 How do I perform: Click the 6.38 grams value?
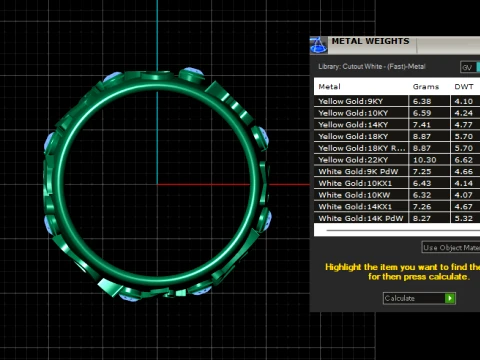point(422,101)
